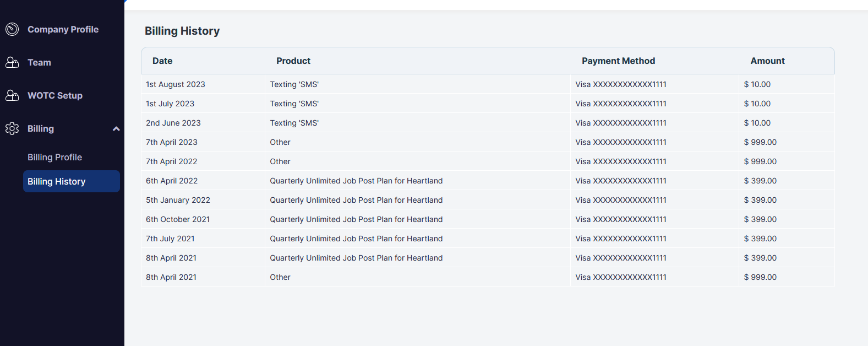Select the Billing Profile submenu link
This screenshot has width=868, height=346.
[54, 157]
